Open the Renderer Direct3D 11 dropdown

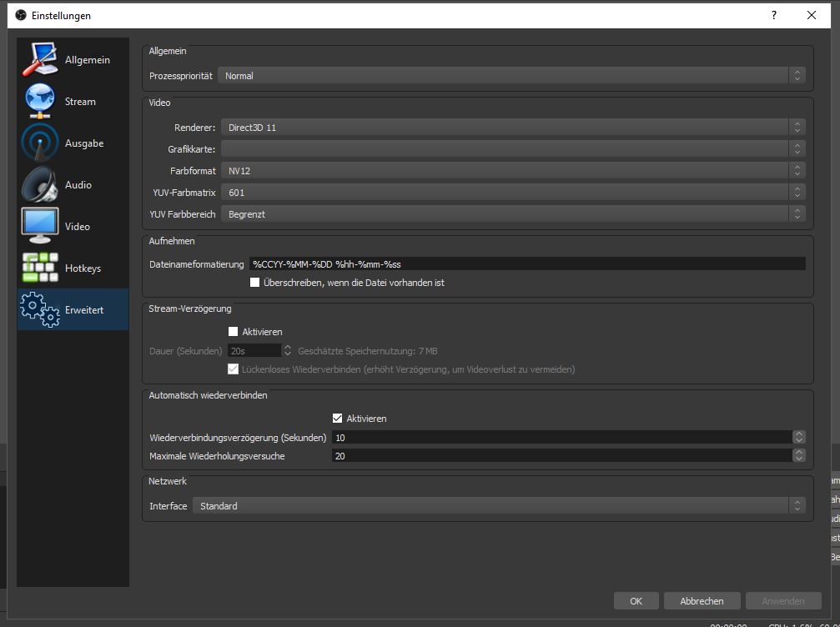pyautogui.click(x=512, y=128)
